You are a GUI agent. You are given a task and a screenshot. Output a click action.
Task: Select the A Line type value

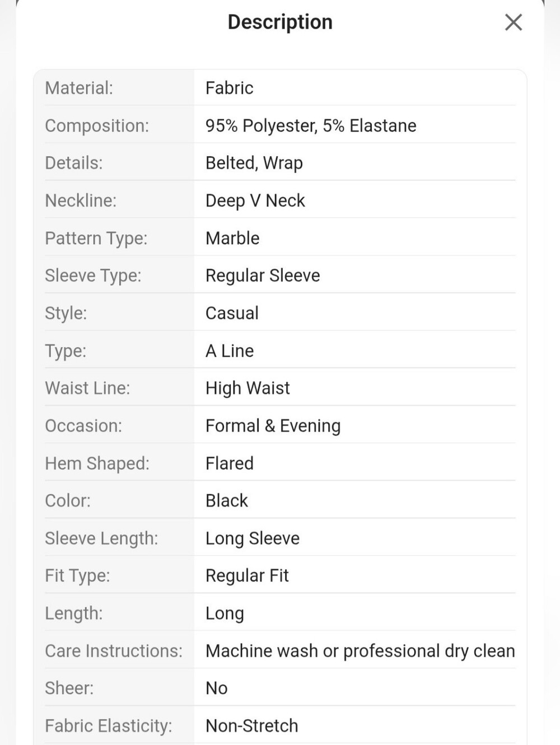coord(230,351)
